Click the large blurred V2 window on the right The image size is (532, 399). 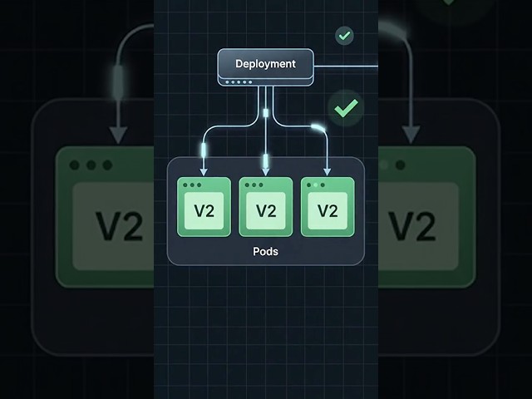[427, 217]
